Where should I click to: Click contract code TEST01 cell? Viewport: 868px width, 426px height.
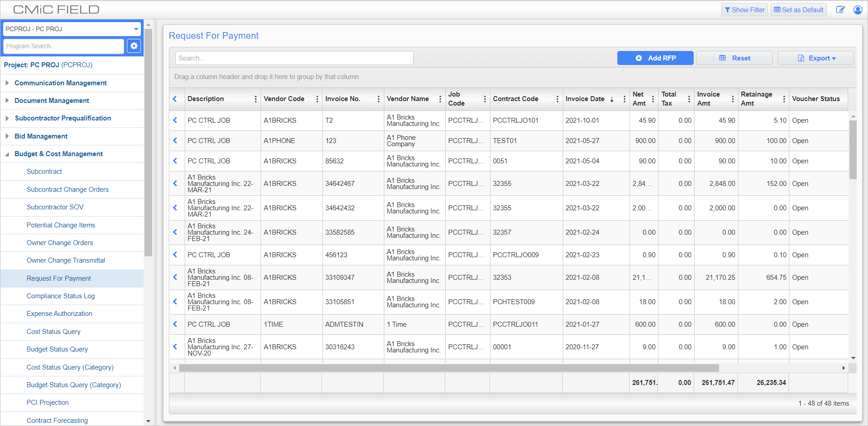click(526, 141)
